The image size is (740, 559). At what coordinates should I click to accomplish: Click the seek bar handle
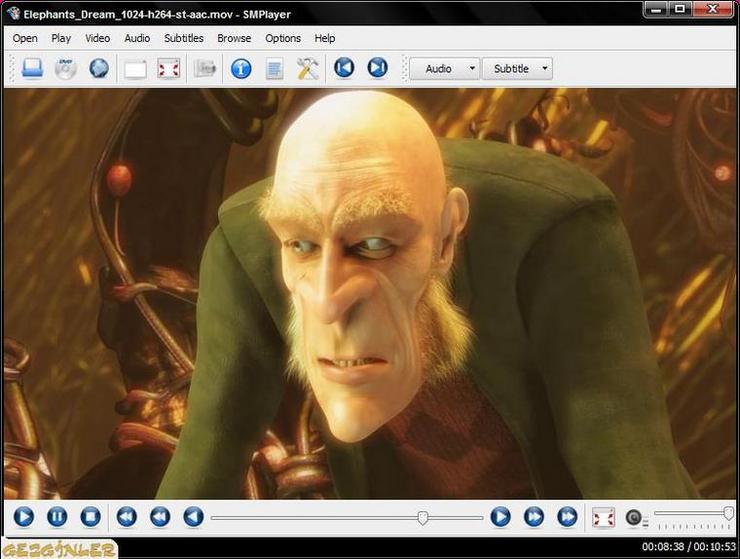423,518
